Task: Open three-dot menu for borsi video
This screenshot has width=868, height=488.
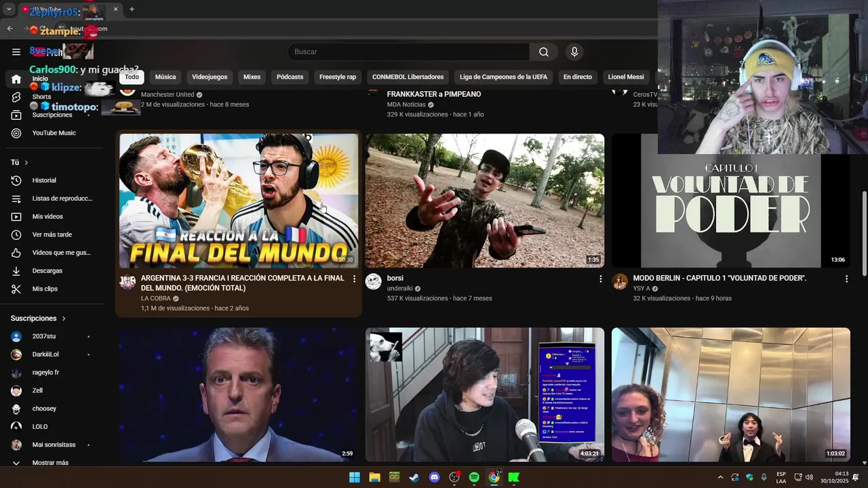Action: click(x=600, y=279)
